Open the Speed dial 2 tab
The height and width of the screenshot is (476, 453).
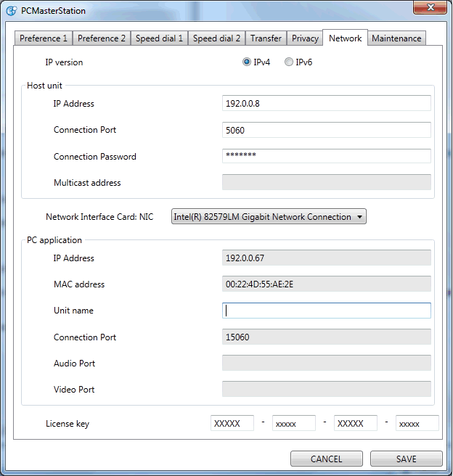click(216, 38)
